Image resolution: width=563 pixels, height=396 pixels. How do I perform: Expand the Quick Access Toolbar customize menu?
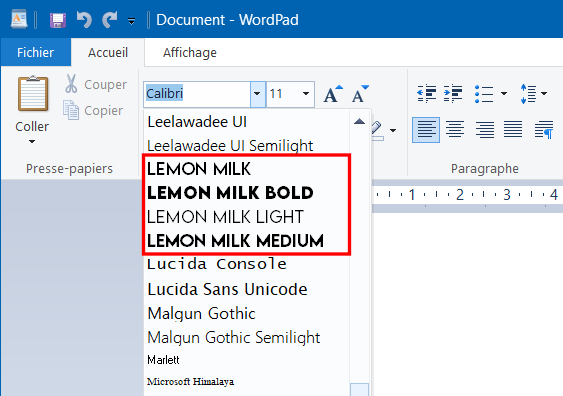(131, 22)
